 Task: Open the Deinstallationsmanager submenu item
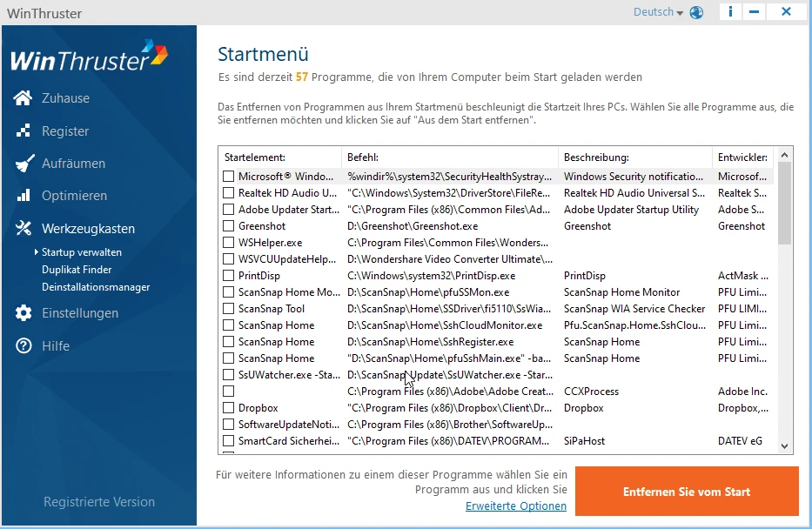[96, 287]
